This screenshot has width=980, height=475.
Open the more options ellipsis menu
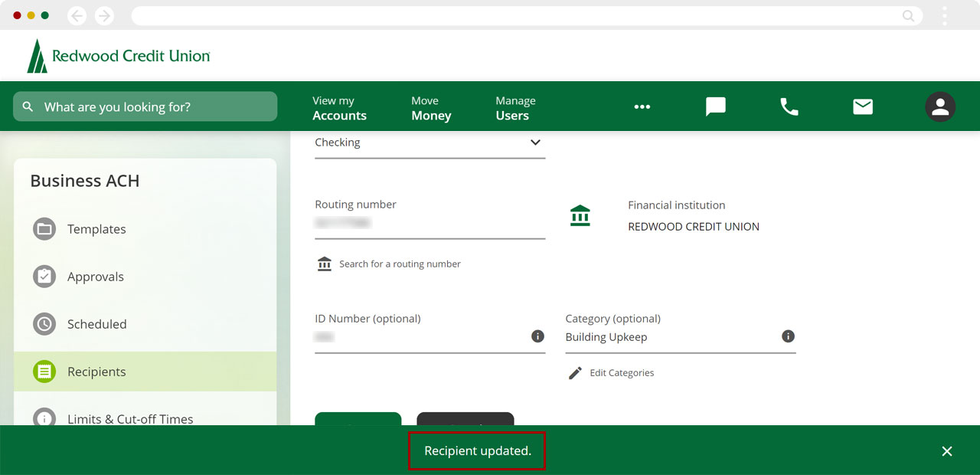642,107
